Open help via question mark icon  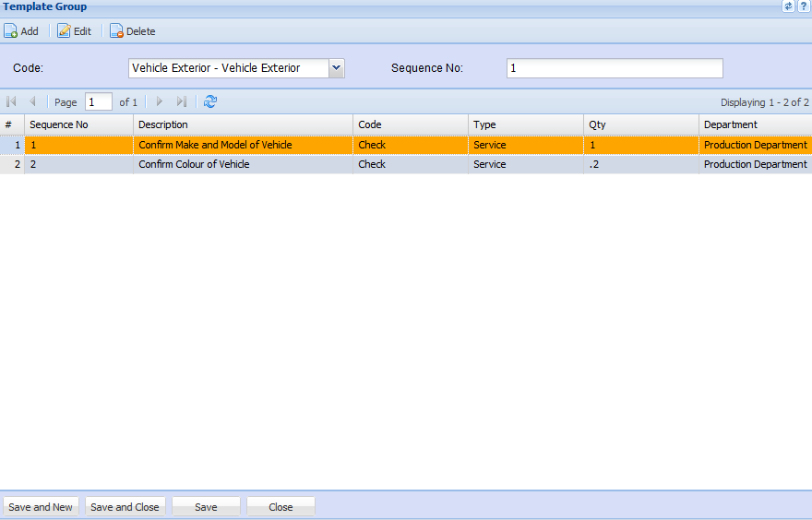click(804, 6)
